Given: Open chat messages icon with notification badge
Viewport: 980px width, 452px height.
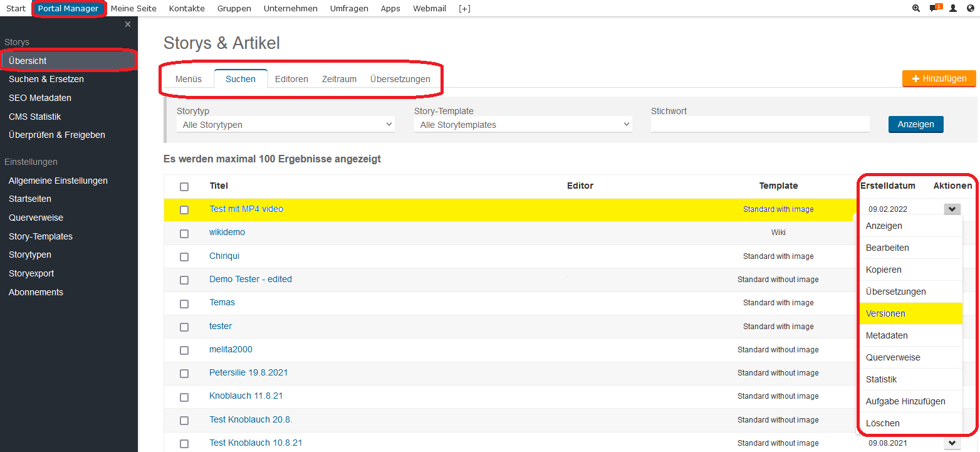Looking at the screenshot, I should coord(934,8).
